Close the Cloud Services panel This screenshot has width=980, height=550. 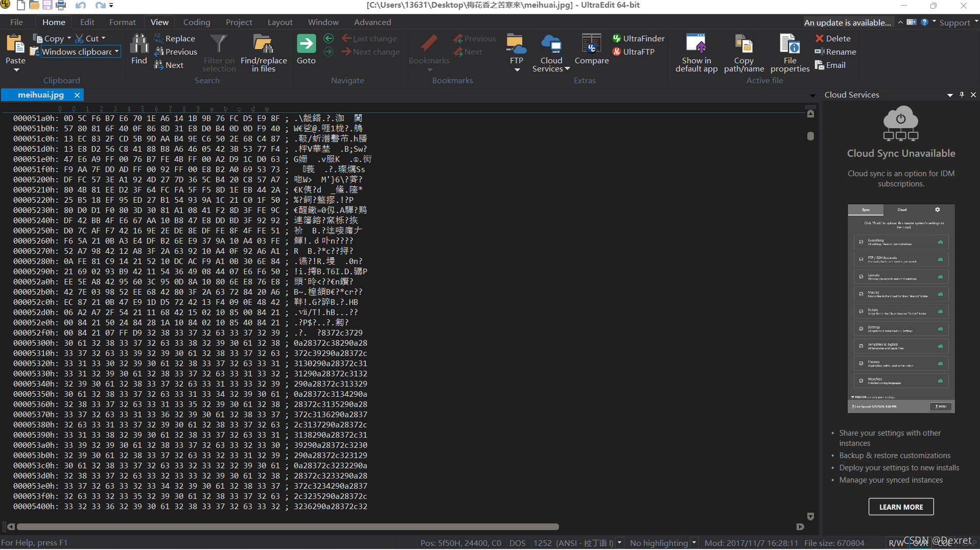pos(973,94)
